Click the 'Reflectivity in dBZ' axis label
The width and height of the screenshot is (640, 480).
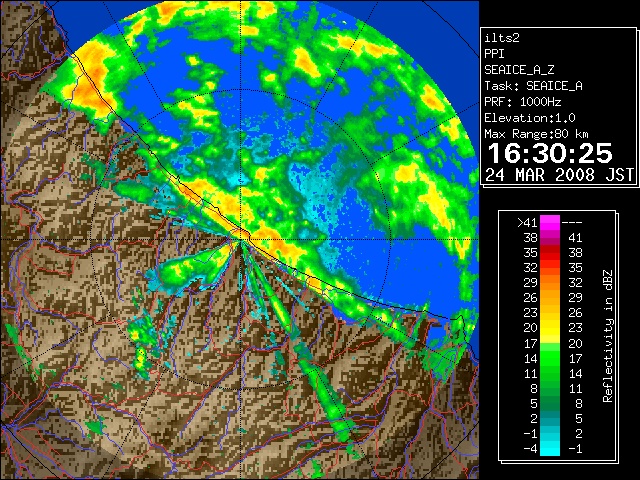pos(608,336)
